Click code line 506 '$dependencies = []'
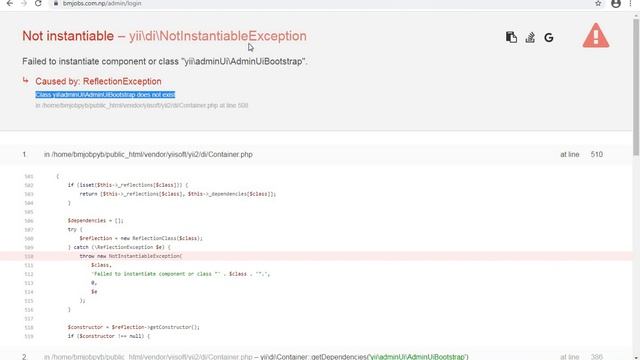Screen dimensions: 640x360 pyautogui.click(x=96, y=220)
